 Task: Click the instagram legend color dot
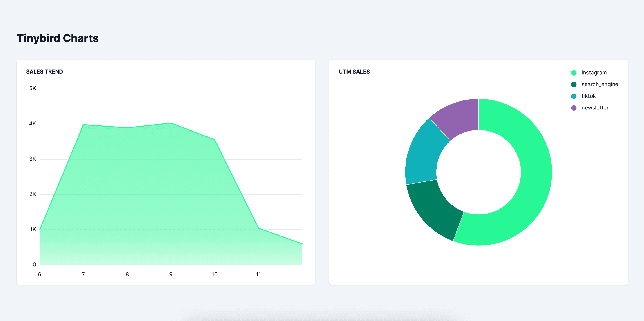(x=574, y=73)
